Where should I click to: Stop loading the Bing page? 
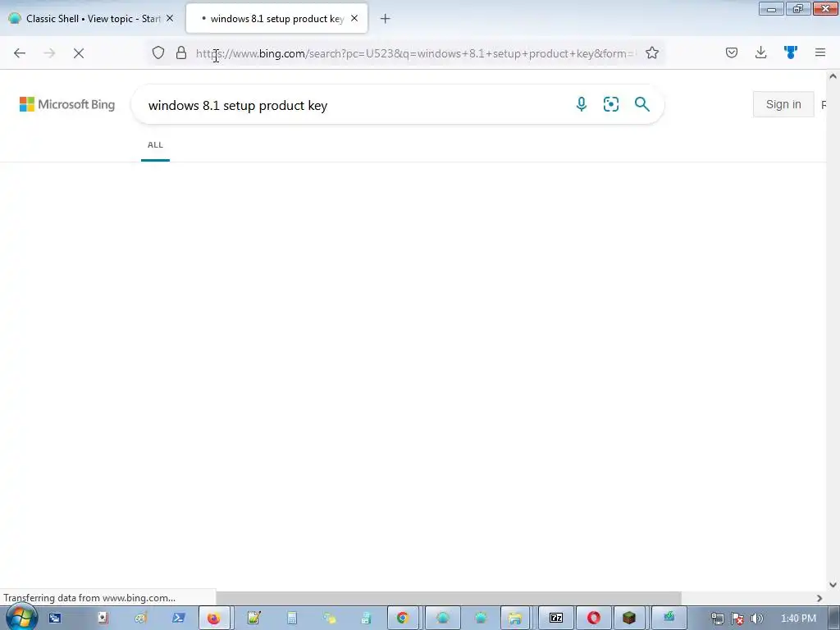[79, 53]
